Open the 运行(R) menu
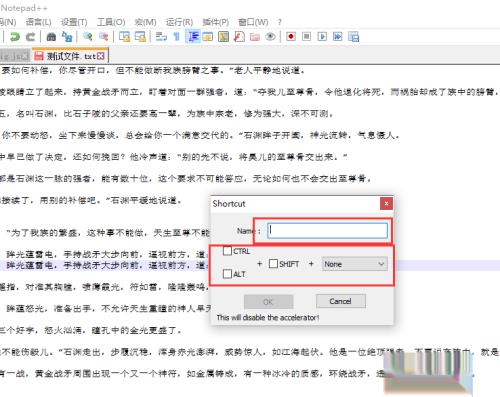 click(x=179, y=22)
